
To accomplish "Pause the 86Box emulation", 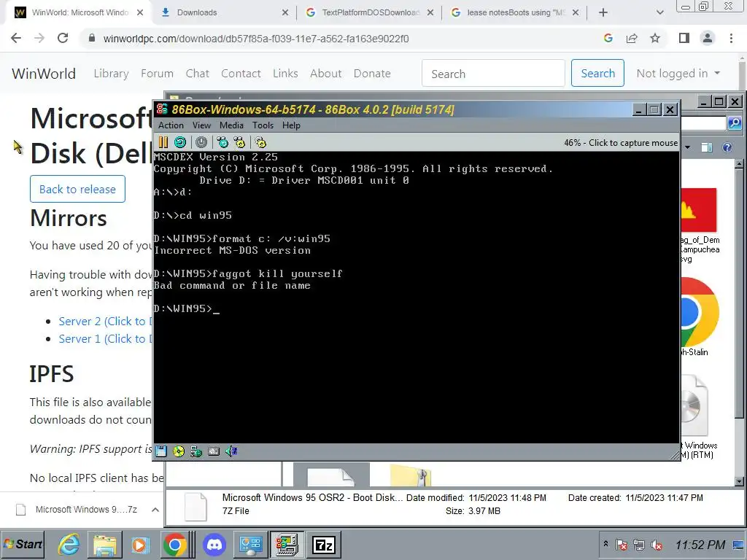I will (x=163, y=142).
